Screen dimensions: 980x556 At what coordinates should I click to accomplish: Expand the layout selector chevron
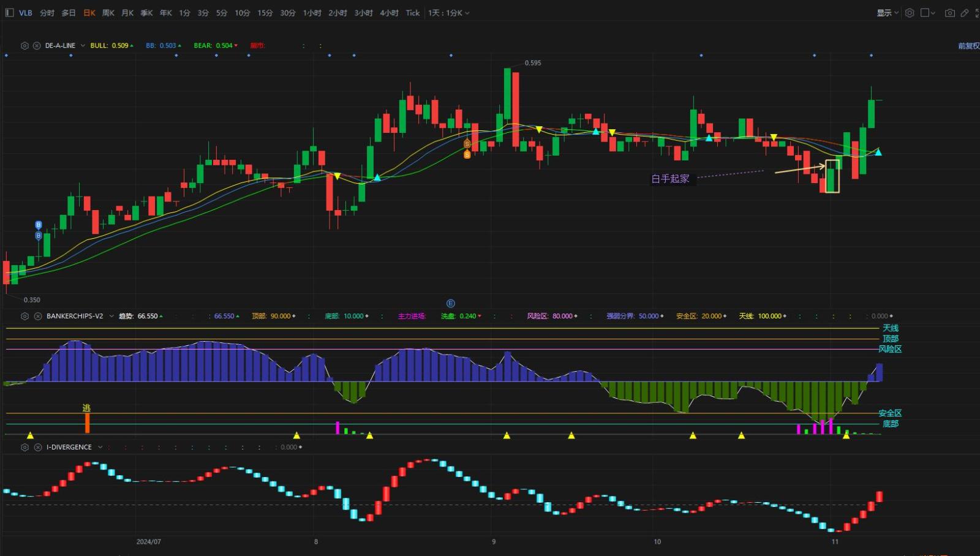click(933, 12)
